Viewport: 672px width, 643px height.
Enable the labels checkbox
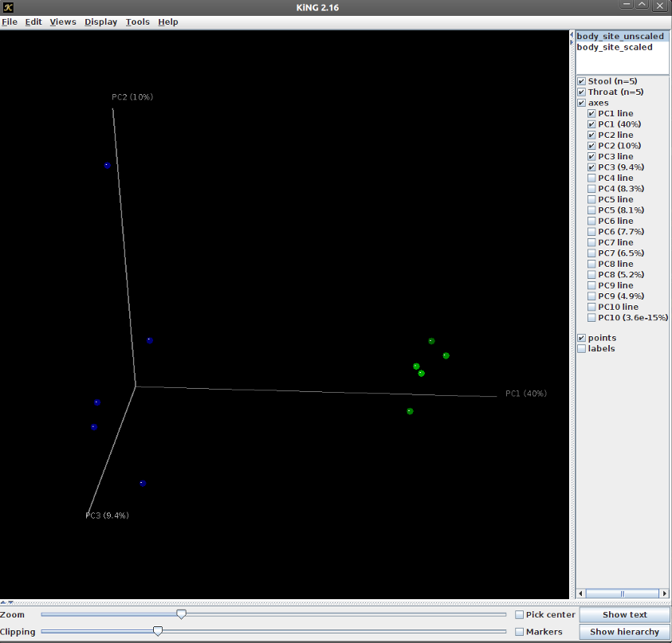point(582,349)
